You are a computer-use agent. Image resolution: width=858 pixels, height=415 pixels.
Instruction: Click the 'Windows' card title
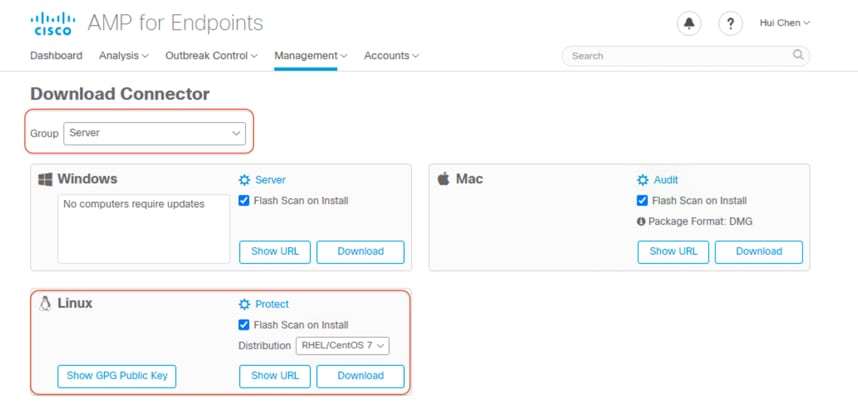click(x=88, y=179)
